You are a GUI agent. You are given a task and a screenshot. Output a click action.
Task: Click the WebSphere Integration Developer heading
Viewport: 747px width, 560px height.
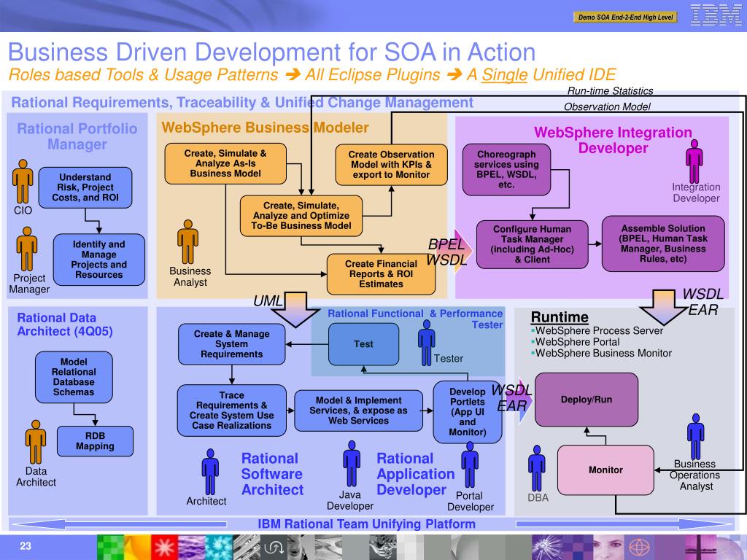pos(613,140)
